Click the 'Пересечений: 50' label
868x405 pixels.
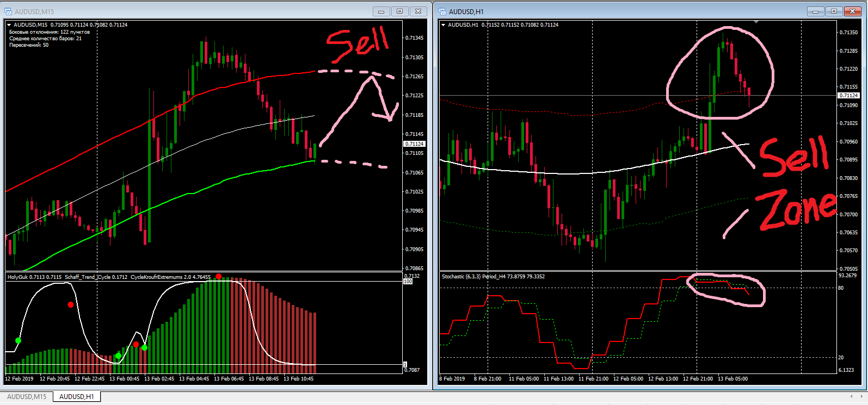point(29,45)
